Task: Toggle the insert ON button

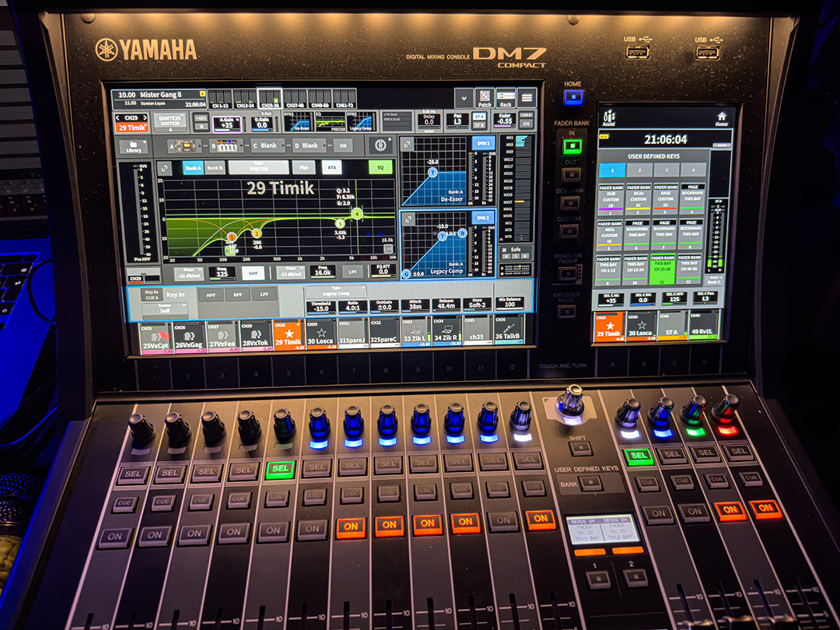Action: point(343,145)
